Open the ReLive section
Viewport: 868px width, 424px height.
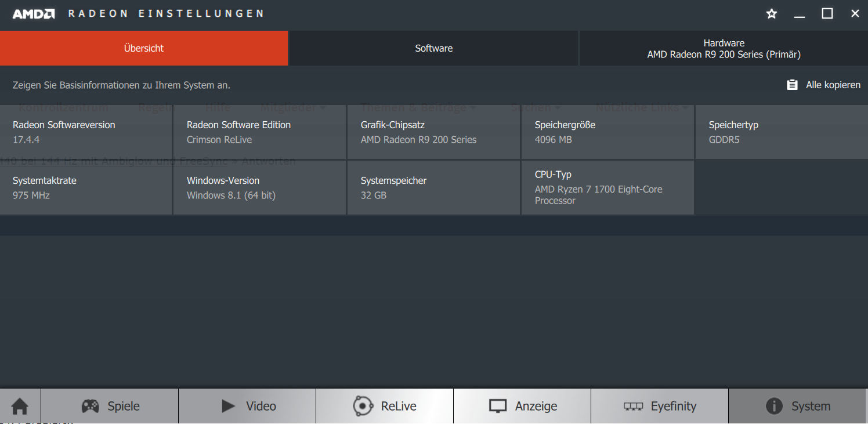(x=385, y=406)
